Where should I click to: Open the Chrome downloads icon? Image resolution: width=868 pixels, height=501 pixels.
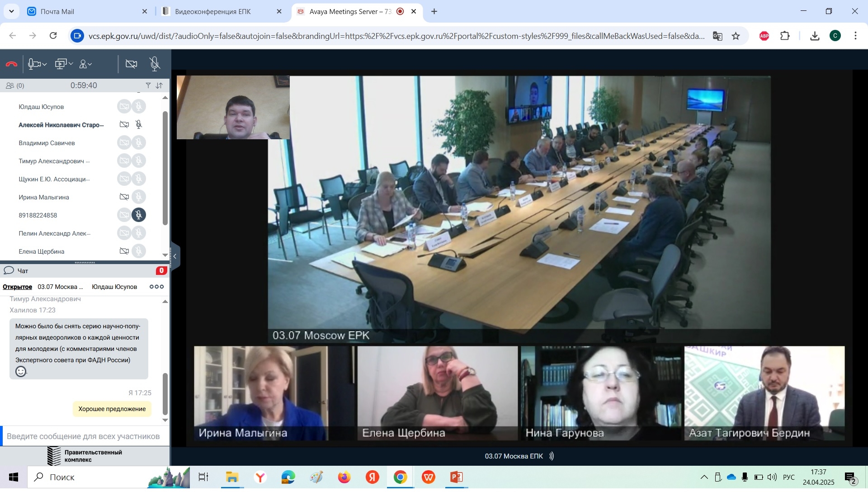coord(815,36)
